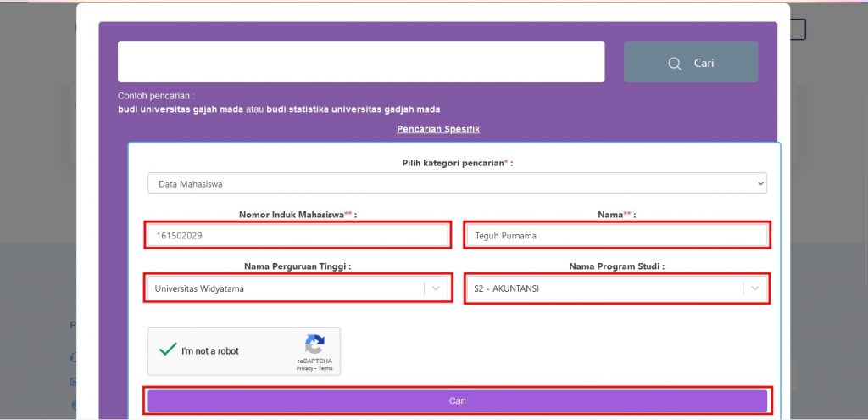Click the Contoh pencarian label
868x420 pixels.
click(156, 96)
